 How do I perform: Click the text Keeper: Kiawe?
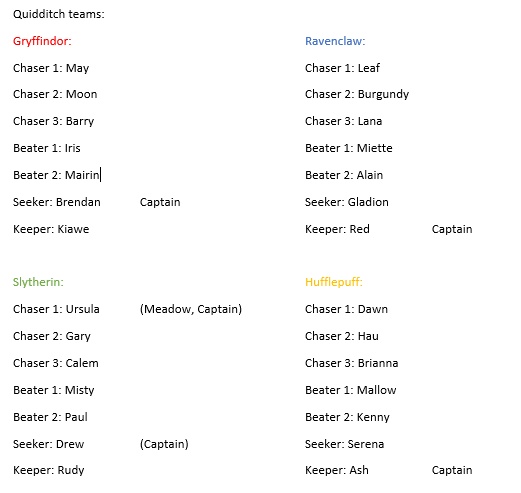[x=51, y=229]
